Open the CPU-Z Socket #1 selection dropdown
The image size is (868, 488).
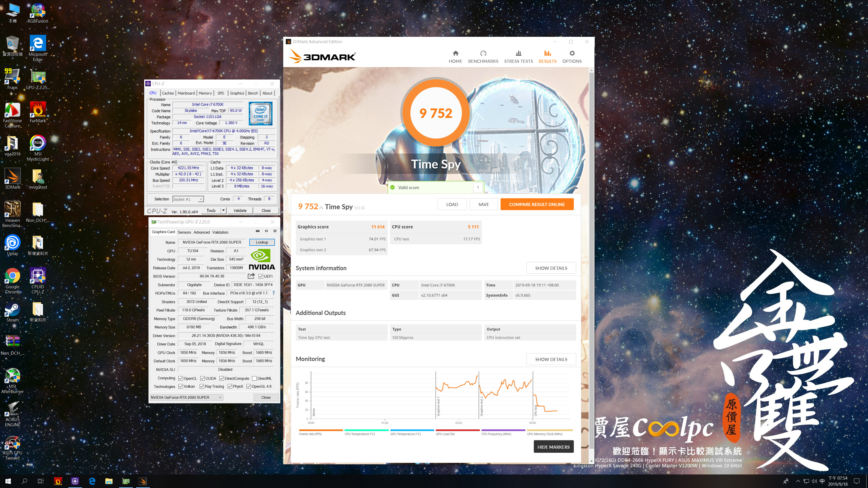(x=188, y=199)
